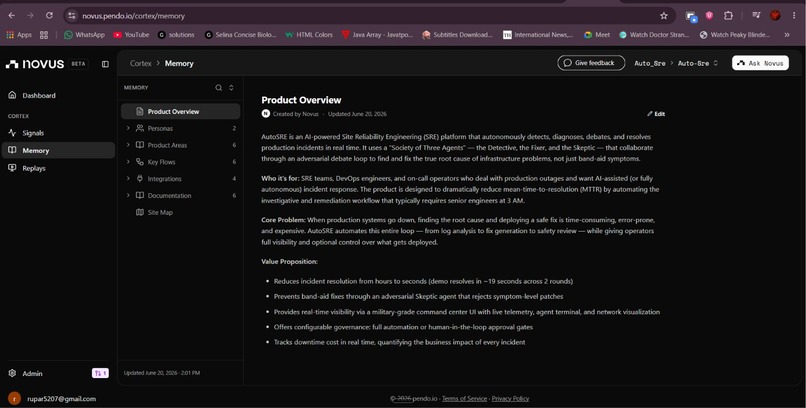Expand the Documentation chevron
The image size is (806, 408).
coord(128,196)
